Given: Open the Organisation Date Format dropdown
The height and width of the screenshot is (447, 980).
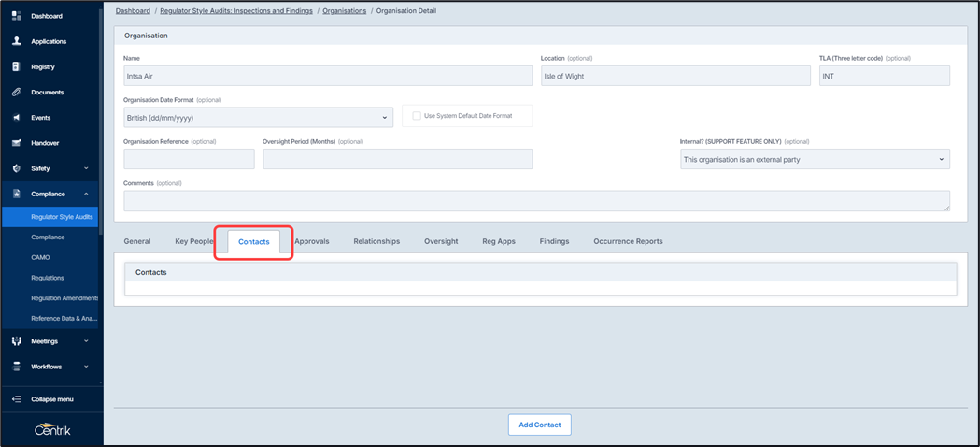Looking at the screenshot, I should pos(258,118).
